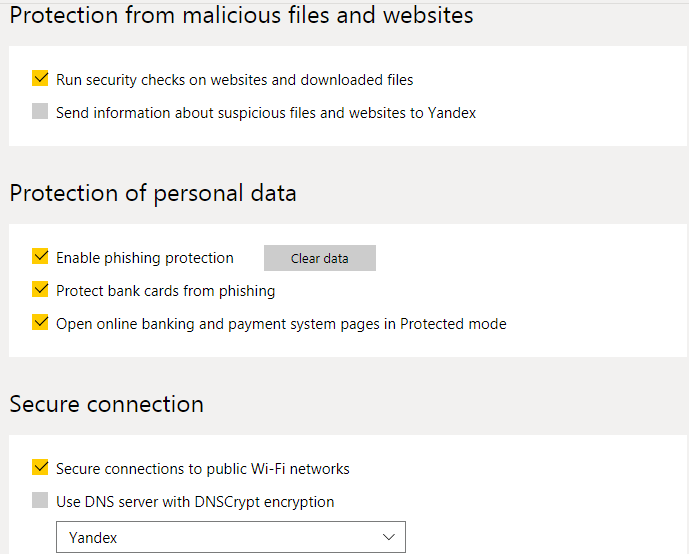
Task: Click the "Send information about suspicious files" label text
Action: 266,113
